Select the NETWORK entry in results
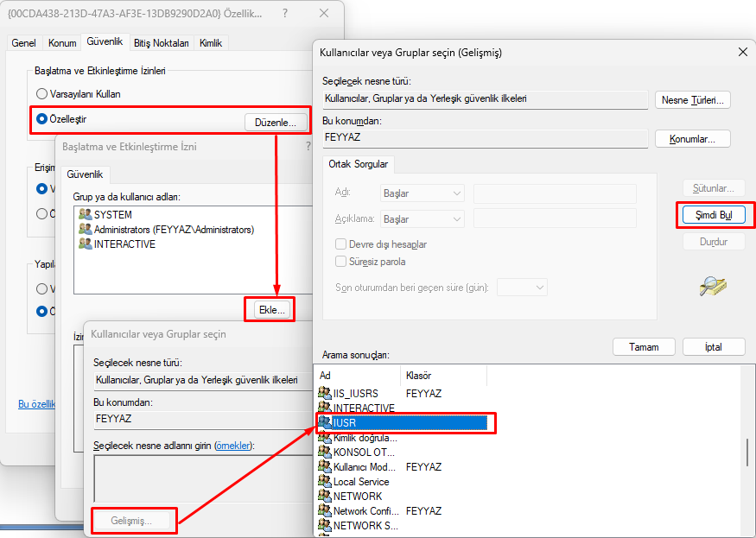 pyautogui.click(x=357, y=497)
